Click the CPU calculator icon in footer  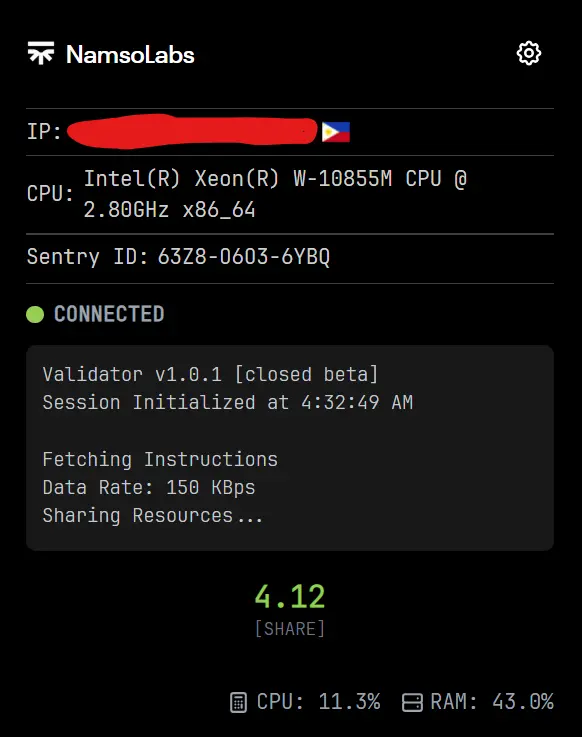coord(238,703)
